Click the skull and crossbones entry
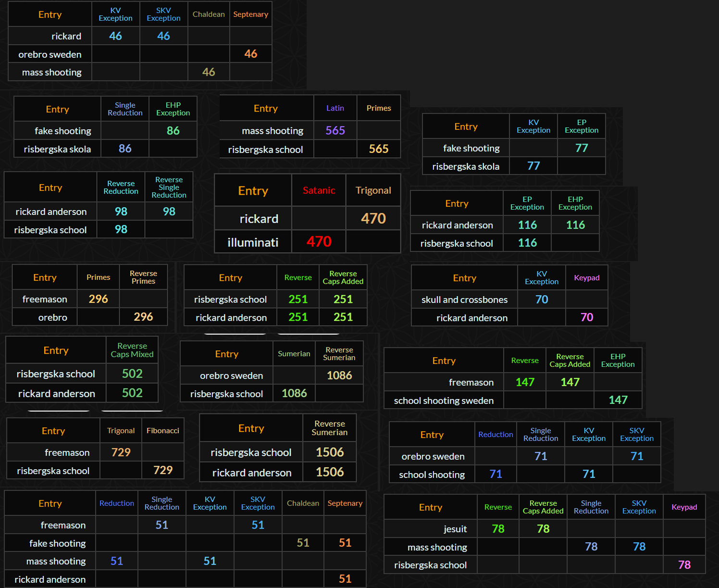 [x=464, y=300]
